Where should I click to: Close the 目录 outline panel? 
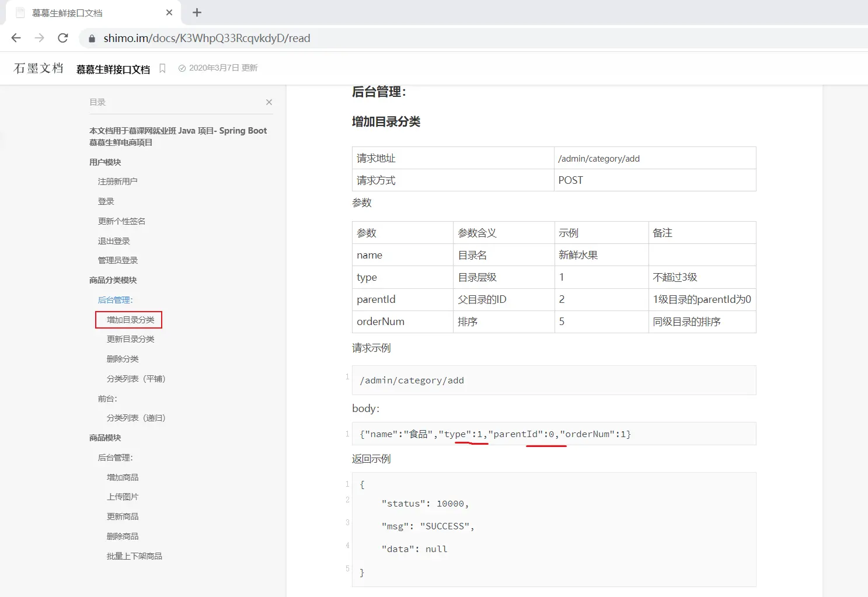tap(269, 102)
